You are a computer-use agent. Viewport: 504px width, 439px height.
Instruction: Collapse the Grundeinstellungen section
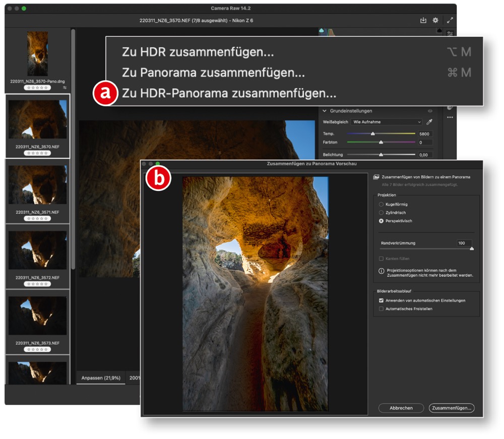click(x=325, y=111)
